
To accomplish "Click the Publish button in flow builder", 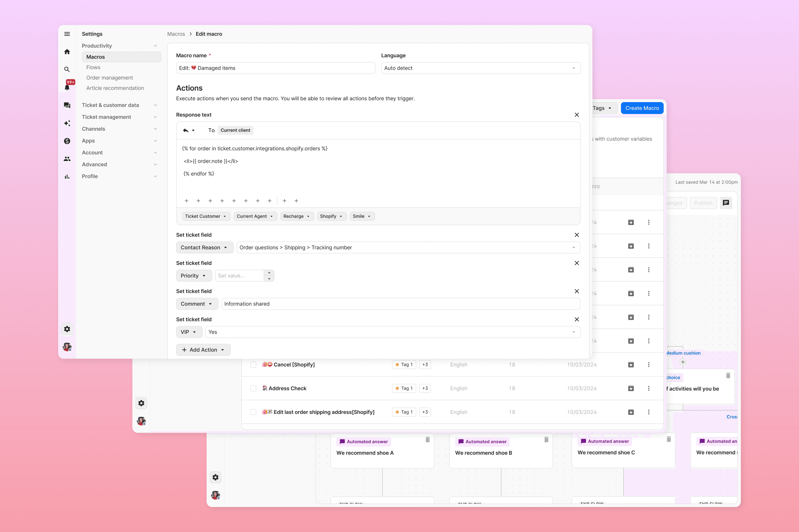I will click(703, 203).
